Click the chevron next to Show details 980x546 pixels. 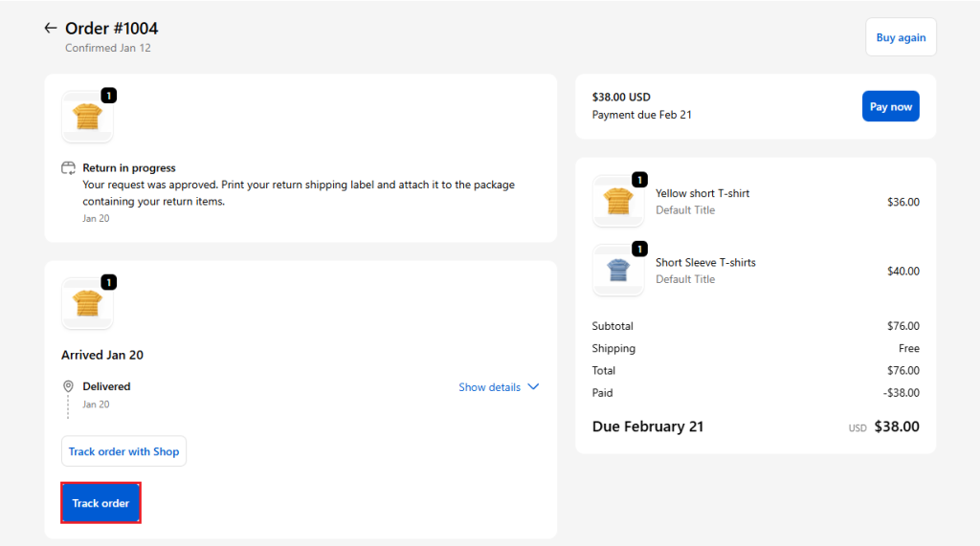tap(533, 387)
